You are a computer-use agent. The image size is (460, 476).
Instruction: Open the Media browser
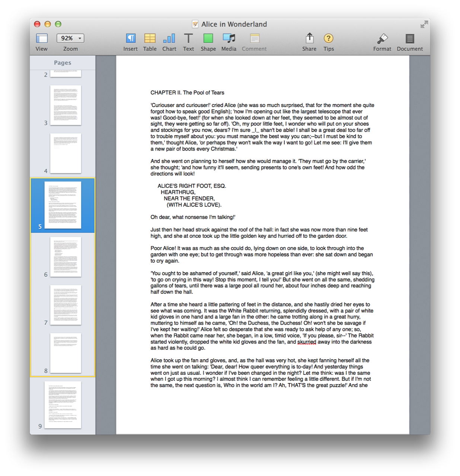[x=229, y=38]
